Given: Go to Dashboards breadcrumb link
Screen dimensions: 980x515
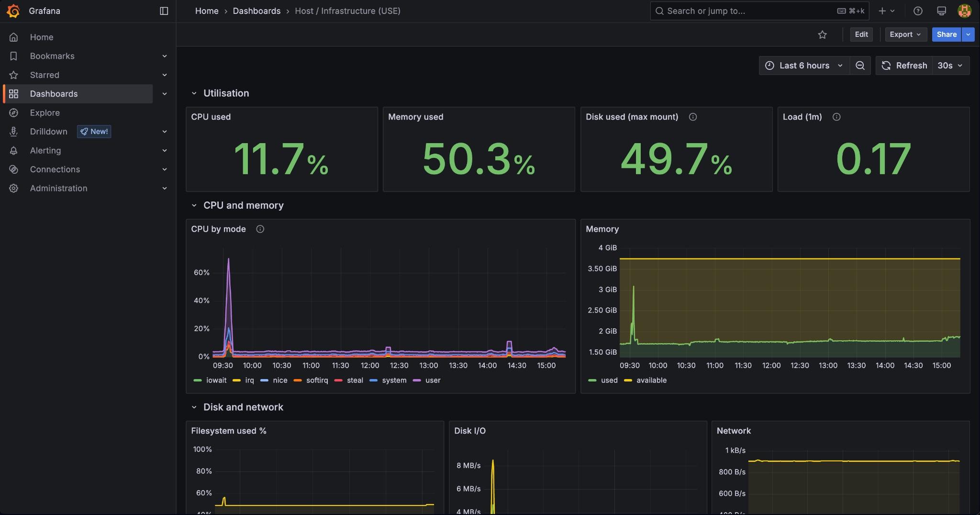Looking at the screenshot, I should (256, 11).
